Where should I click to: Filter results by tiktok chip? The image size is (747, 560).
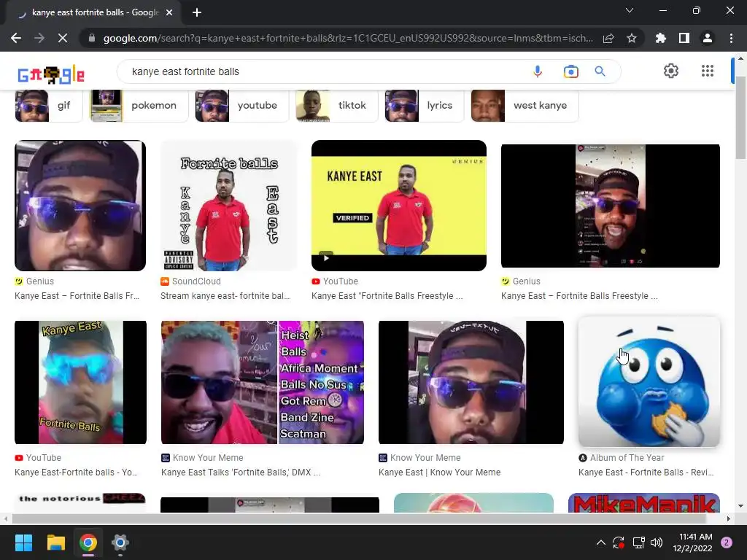[x=336, y=105]
